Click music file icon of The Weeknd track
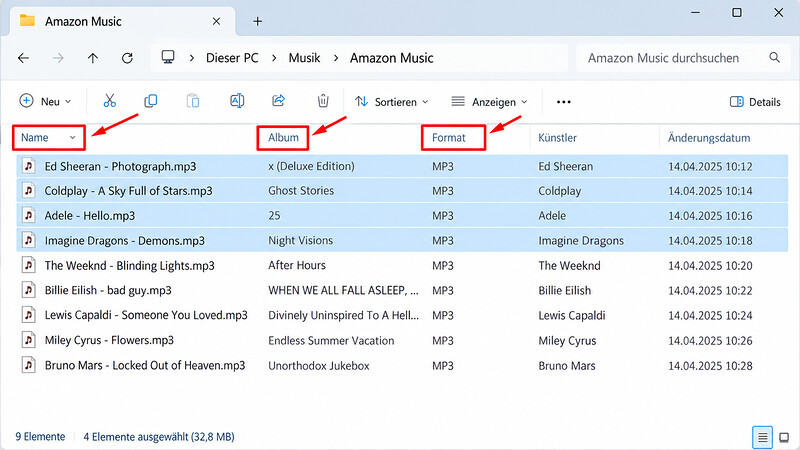This screenshot has width=800, height=450. 29,265
